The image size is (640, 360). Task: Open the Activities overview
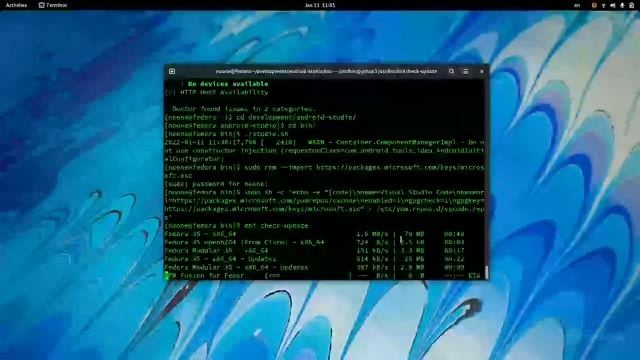tap(16, 5)
